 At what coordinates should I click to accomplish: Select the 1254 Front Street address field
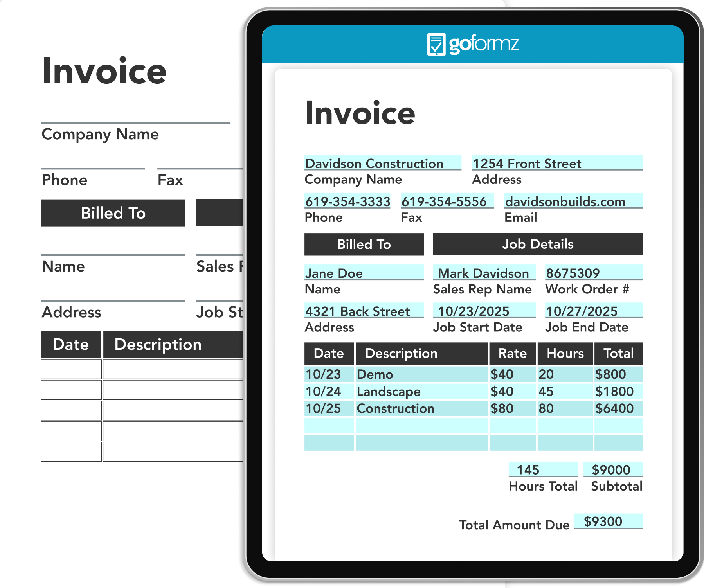526,164
